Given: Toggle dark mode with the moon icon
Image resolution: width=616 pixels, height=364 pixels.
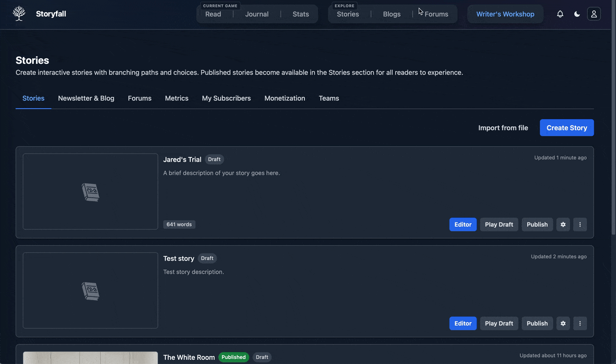Looking at the screenshot, I should [x=577, y=14].
